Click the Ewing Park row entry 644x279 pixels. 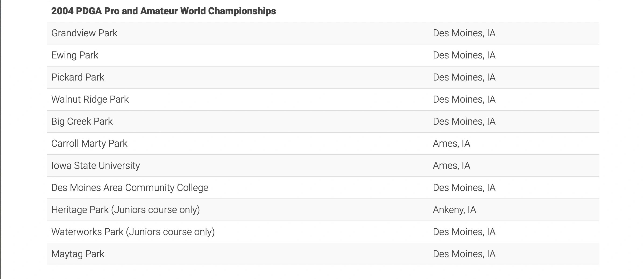coord(75,55)
